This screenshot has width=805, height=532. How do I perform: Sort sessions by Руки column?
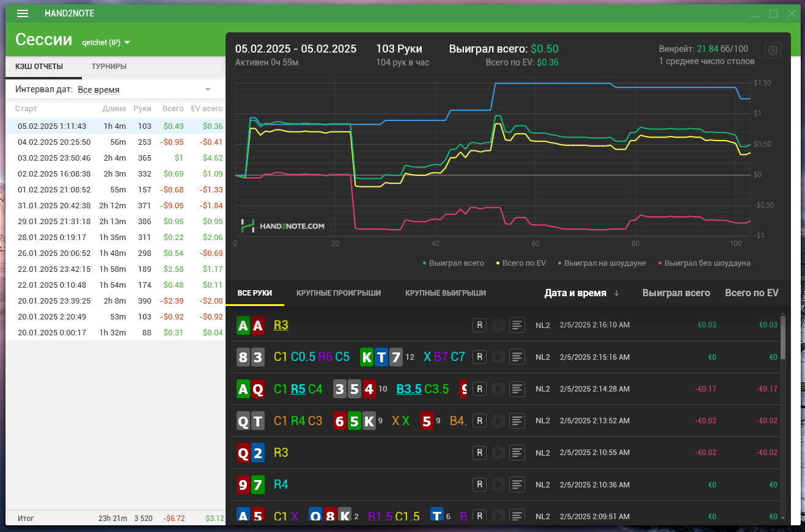click(x=142, y=109)
